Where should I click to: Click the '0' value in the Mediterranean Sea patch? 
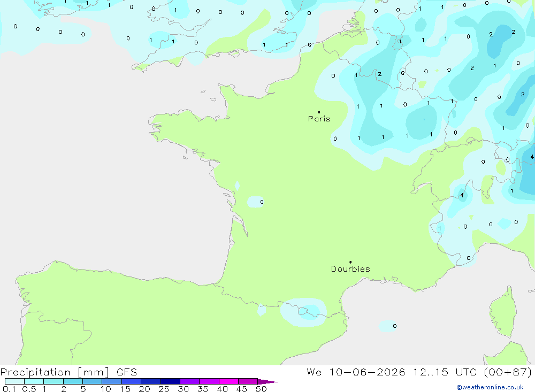click(x=394, y=326)
